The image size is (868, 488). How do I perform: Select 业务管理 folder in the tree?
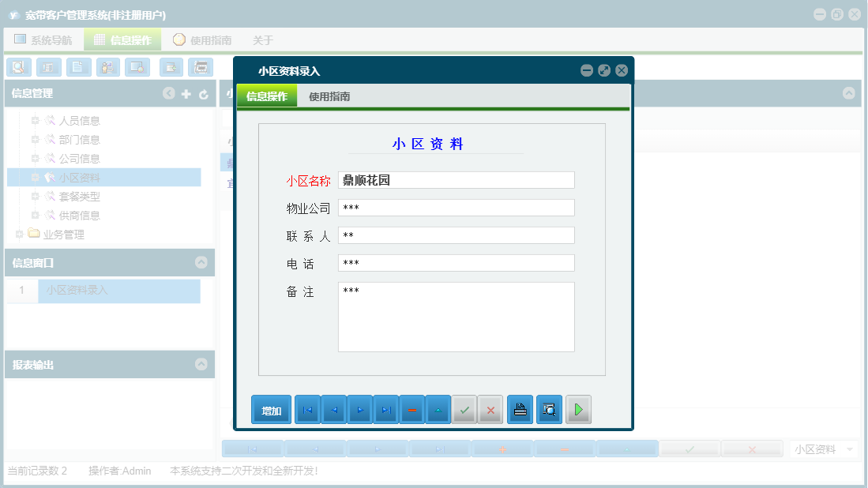(63, 234)
